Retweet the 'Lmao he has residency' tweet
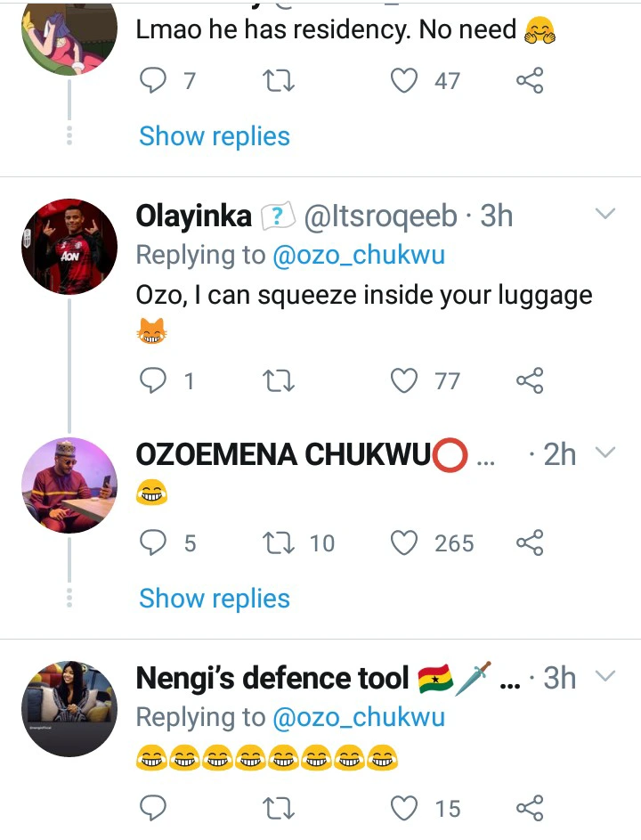The width and height of the screenshot is (641, 840). 280,81
